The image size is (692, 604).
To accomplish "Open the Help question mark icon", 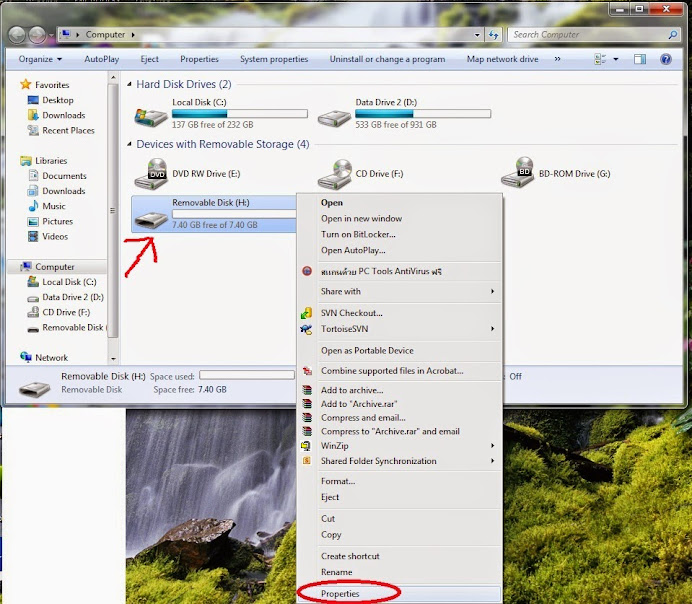I will coord(666,59).
